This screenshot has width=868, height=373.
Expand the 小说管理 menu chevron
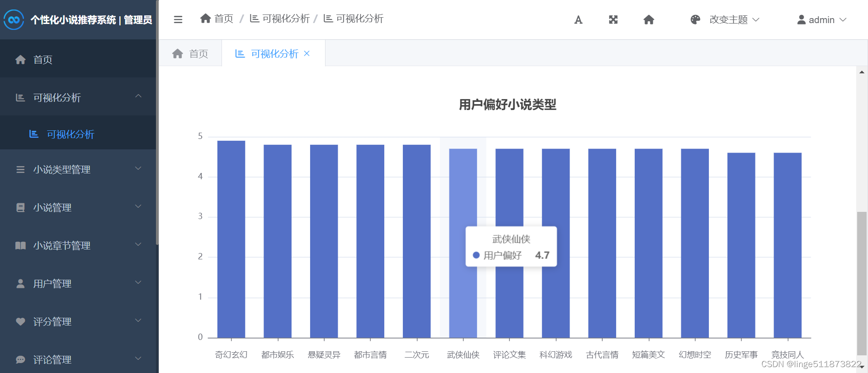pyautogui.click(x=138, y=206)
